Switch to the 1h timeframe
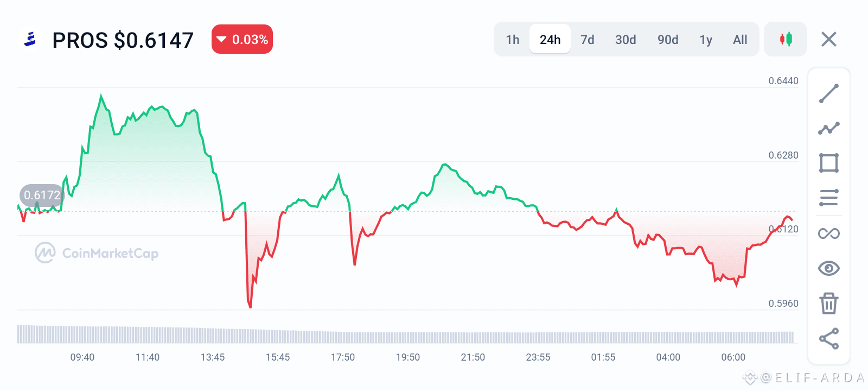The height and width of the screenshot is (391, 868). pyautogui.click(x=513, y=40)
